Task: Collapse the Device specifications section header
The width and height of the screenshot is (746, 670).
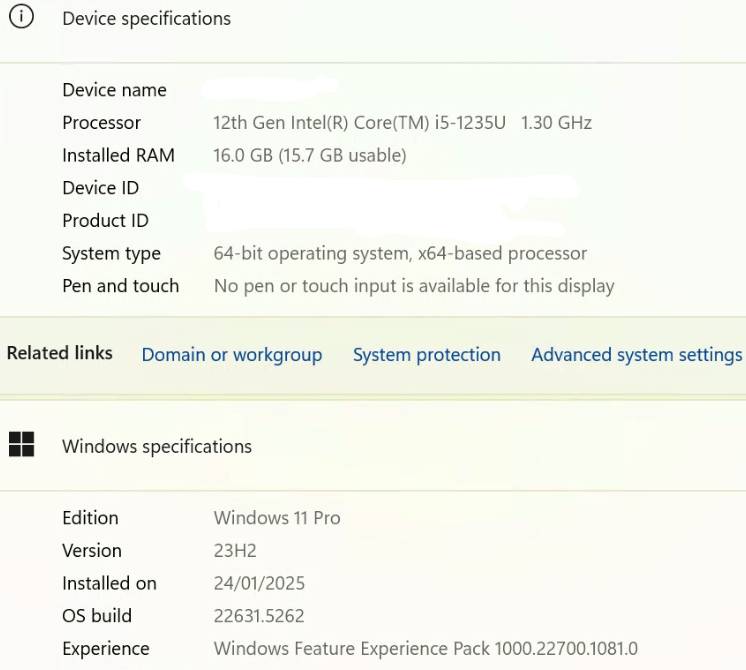Action: [146, 19]
